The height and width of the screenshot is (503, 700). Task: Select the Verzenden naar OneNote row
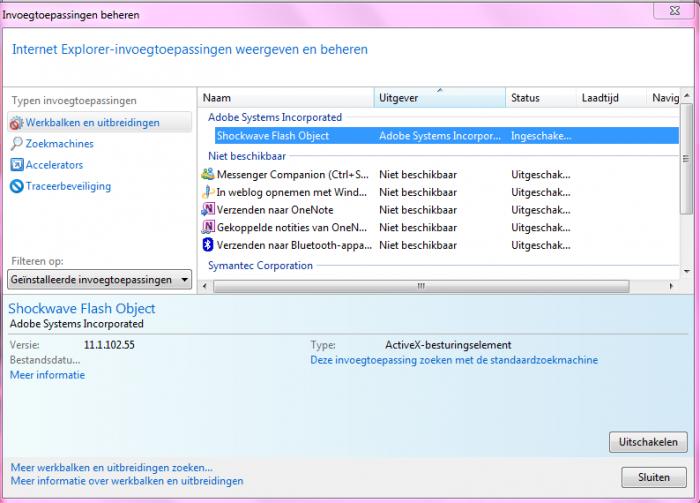(x=440, y=210)
